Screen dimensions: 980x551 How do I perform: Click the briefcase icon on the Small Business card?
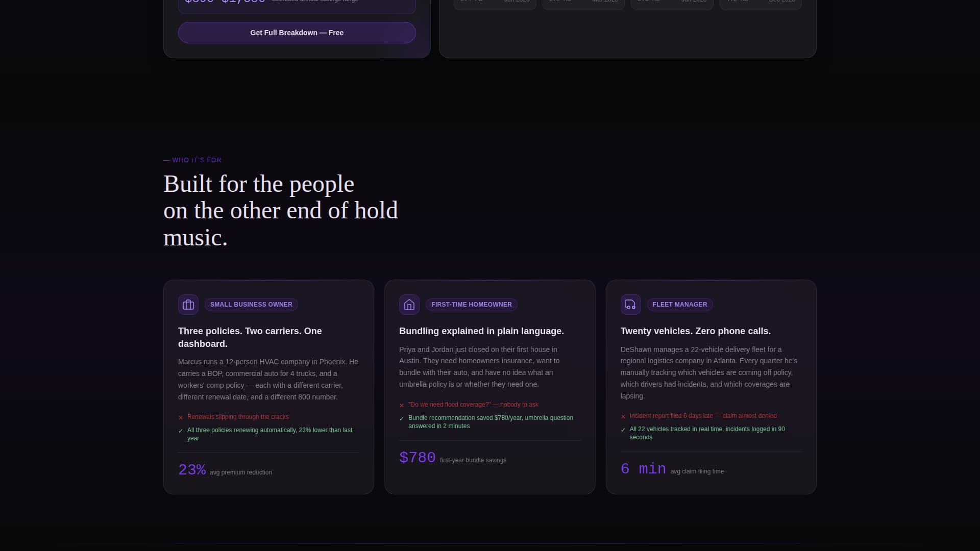tap(188, 305)
